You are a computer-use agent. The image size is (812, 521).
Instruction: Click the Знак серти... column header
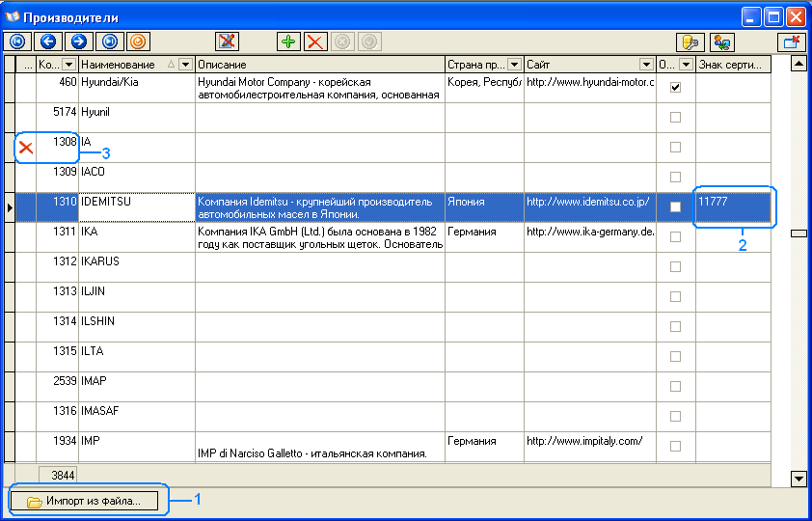(x=733, y=65)
